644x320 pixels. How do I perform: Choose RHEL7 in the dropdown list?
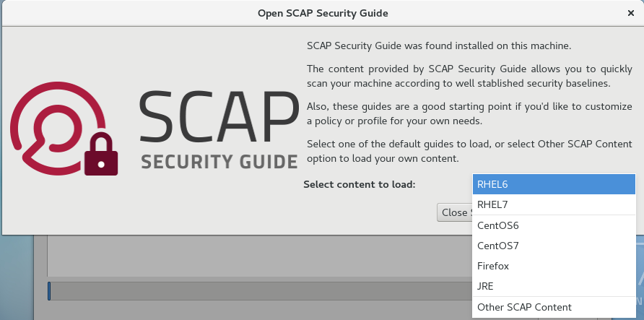pos(554,204)
